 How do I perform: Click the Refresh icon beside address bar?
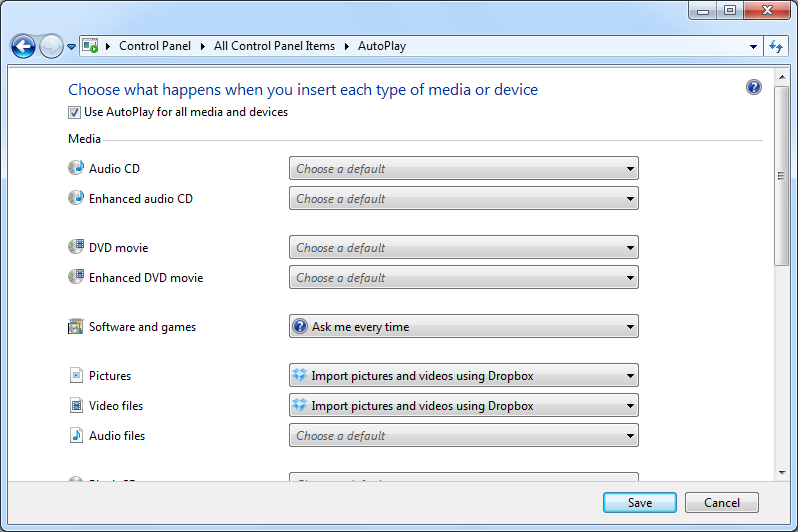tap(776, 46)
